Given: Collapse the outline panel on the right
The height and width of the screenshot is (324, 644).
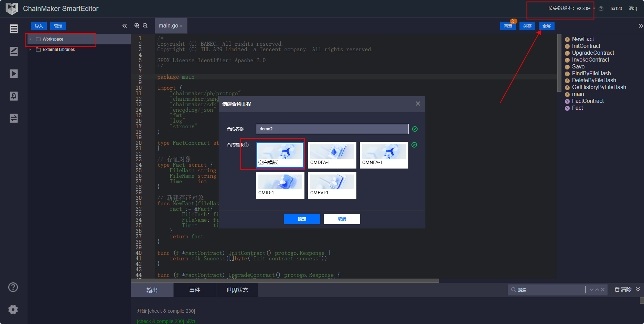Looking at the screenshot, I should coord(641,26).
